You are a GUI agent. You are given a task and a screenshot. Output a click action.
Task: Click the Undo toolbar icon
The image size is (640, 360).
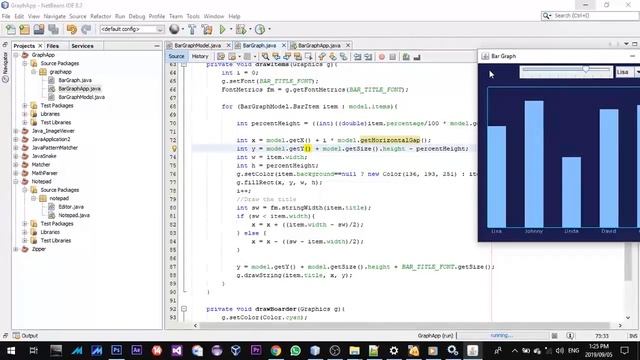point(72,29)
